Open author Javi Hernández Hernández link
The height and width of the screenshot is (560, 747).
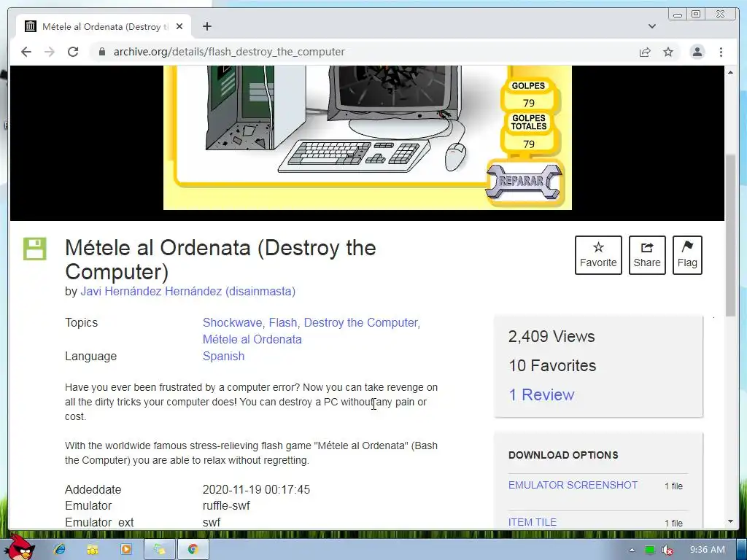point(187,292)
